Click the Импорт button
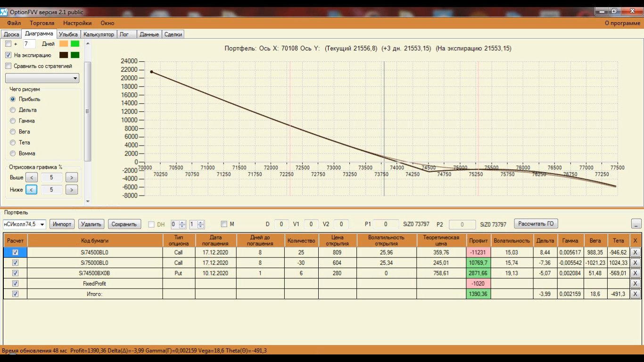This screenshot has height=362, width=644. click(62, 224)
